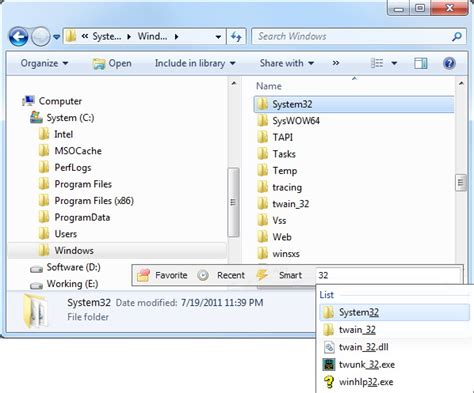Select System (C:) drive in tree
The width and height of the screenshot is (474, 393).
pos(62,118)
